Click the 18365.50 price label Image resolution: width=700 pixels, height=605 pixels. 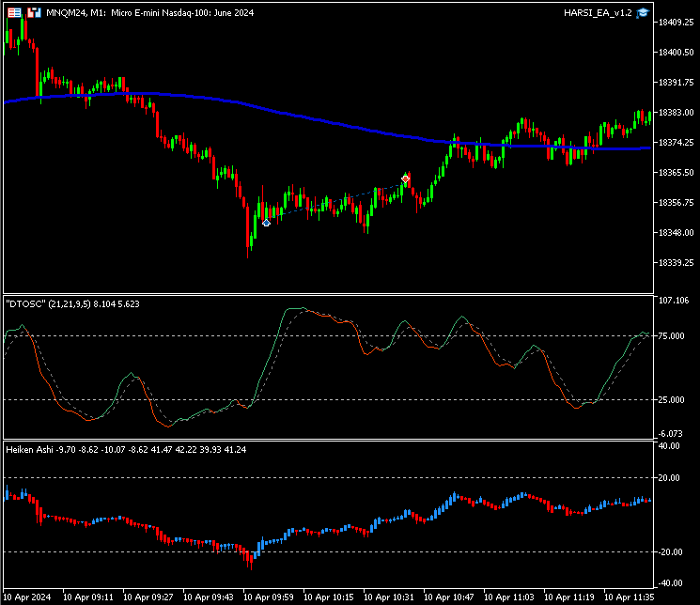point(676,172)
